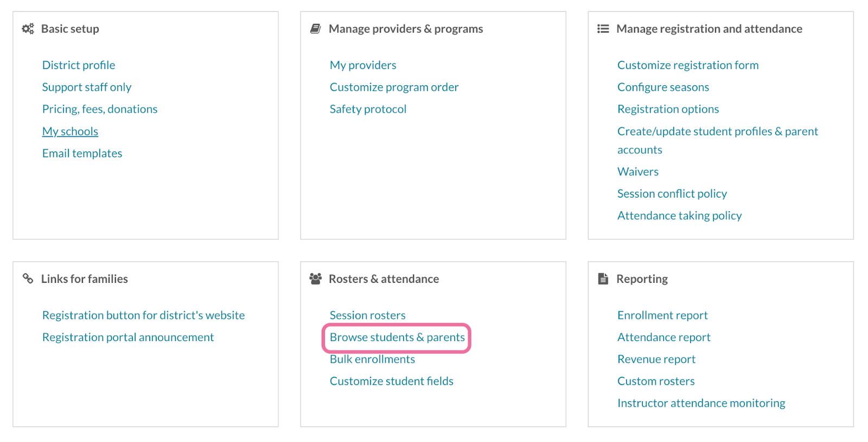Click the document icon beside Reporting
This screenshot has width=868, height=442.
(x=603, y=279)
